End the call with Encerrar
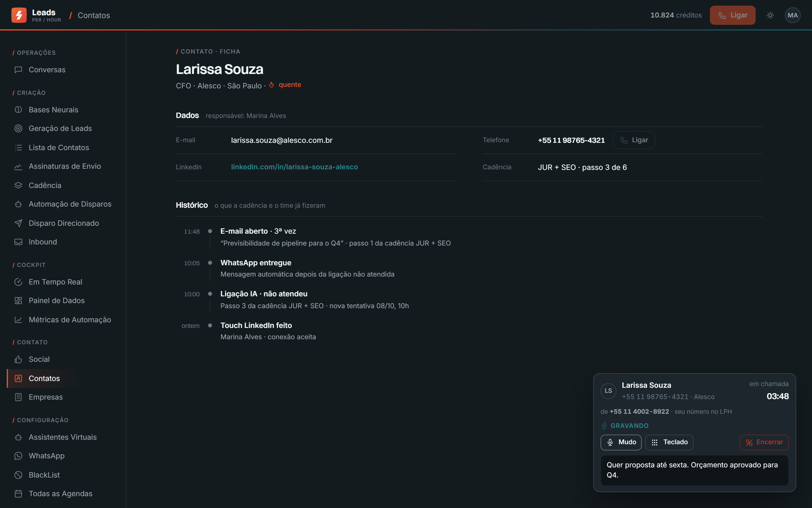This screenshot has height=508, width=812. [764, 442]
